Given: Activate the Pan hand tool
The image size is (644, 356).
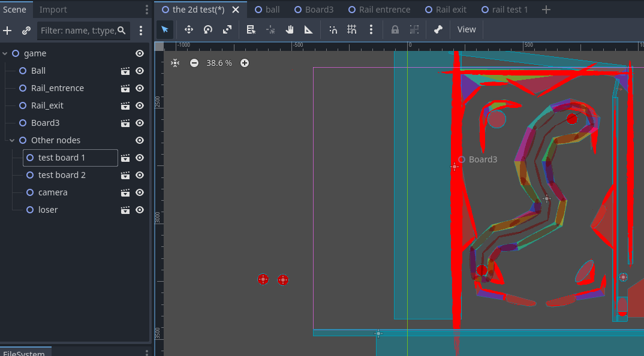Looking at the screenshot, I should 290,29.
